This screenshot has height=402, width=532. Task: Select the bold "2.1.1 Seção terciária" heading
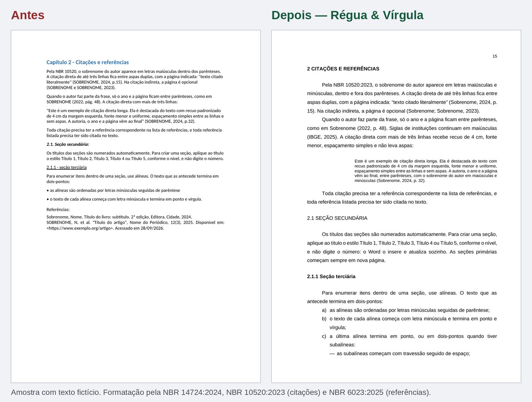331,277
